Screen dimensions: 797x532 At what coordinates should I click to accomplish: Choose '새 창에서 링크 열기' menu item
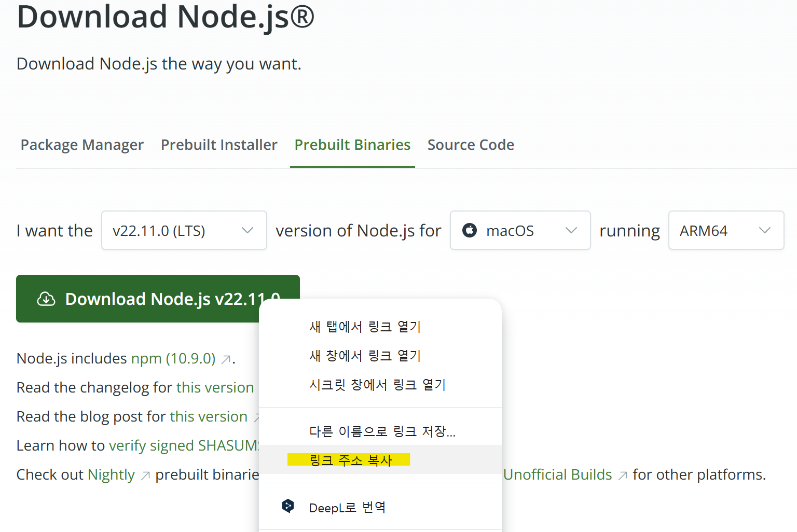pos(365,356)
